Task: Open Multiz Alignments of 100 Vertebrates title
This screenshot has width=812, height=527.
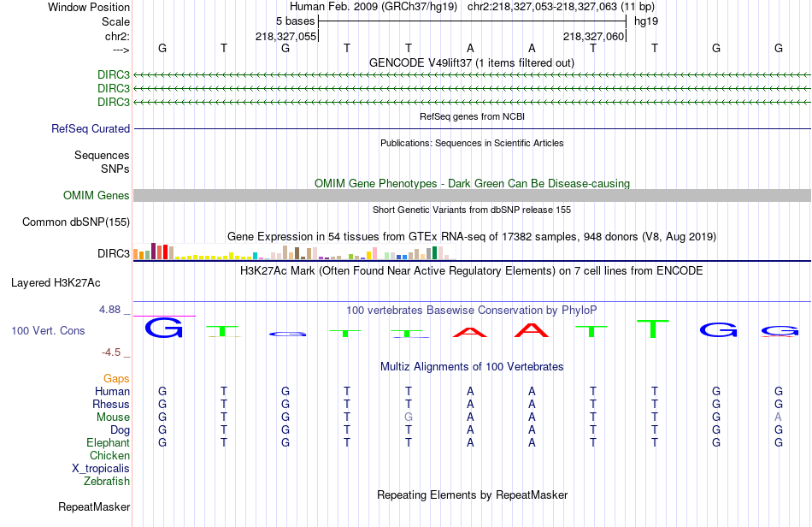Action: (472, 367)
